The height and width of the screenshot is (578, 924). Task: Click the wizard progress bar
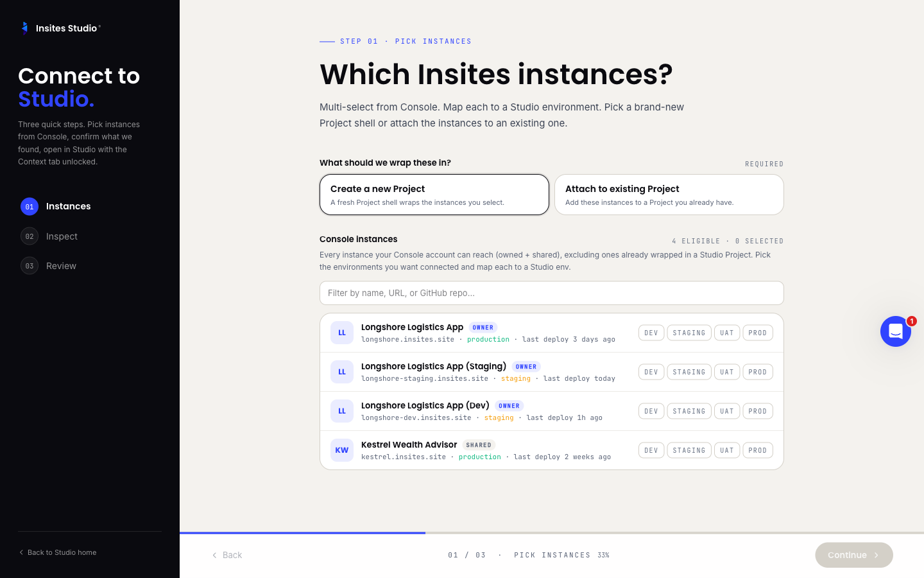(x=552, y=533)
